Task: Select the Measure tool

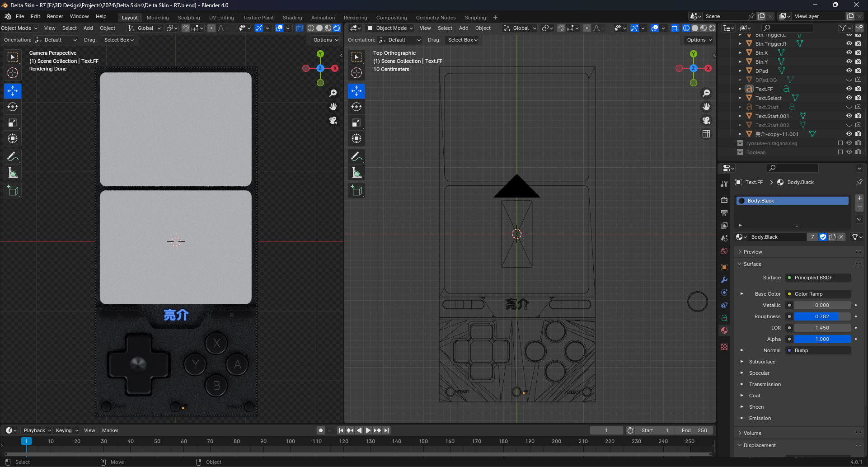Action: coord(13,172)
